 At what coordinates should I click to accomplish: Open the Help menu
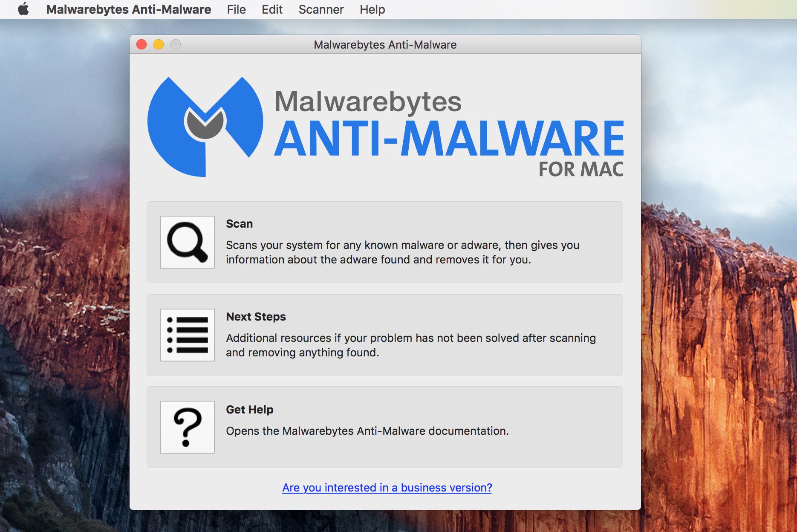pyautogui.click(x=372, y=9)
